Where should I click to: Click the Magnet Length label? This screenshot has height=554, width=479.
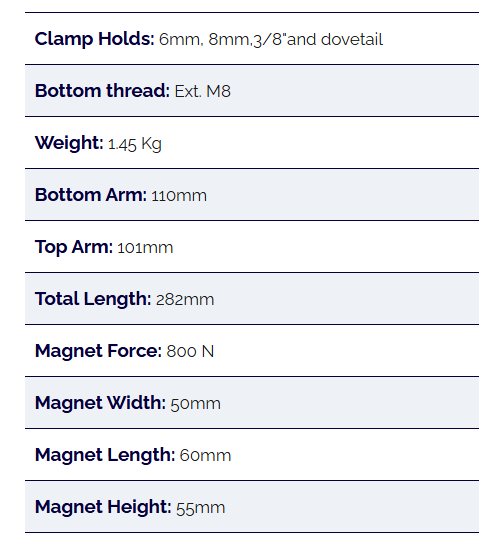105,455
